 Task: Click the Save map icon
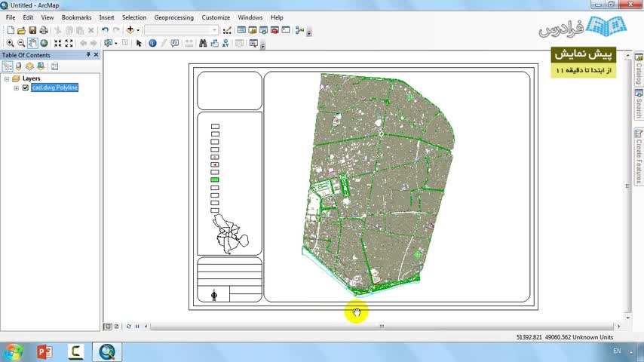pyautogui.click(x=32, y=30)
